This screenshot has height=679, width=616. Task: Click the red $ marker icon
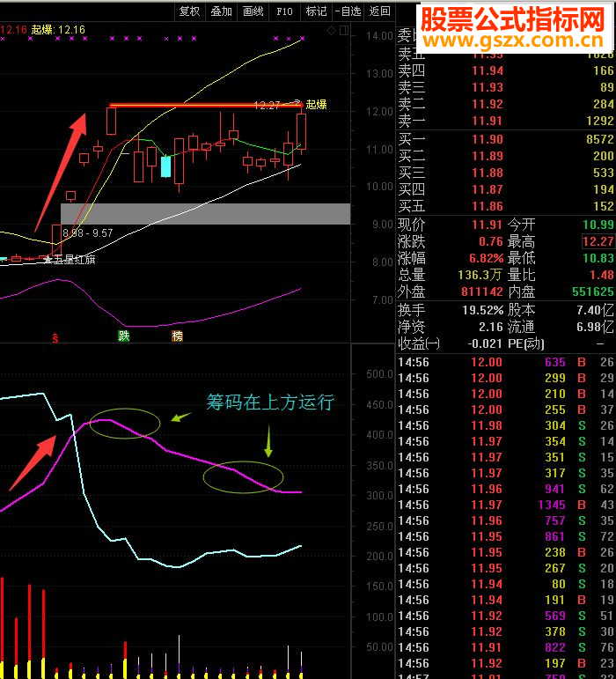pyautogui.click(x=55, y=338)
